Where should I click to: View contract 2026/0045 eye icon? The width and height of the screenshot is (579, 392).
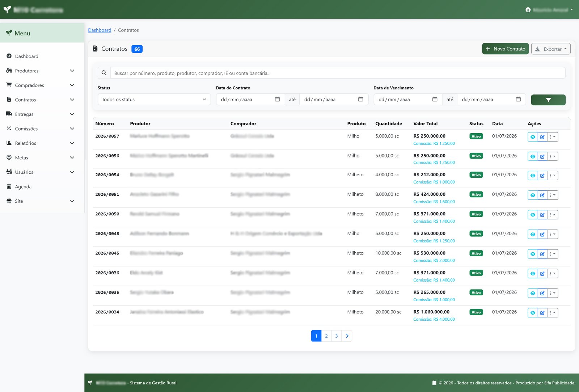(x=533, y=254)
